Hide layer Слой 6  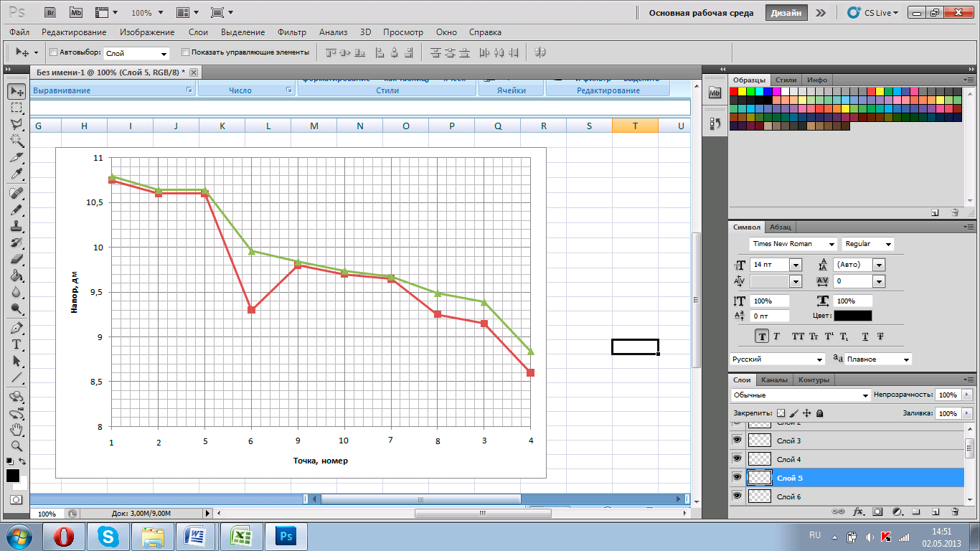click(x=737, y=496)
